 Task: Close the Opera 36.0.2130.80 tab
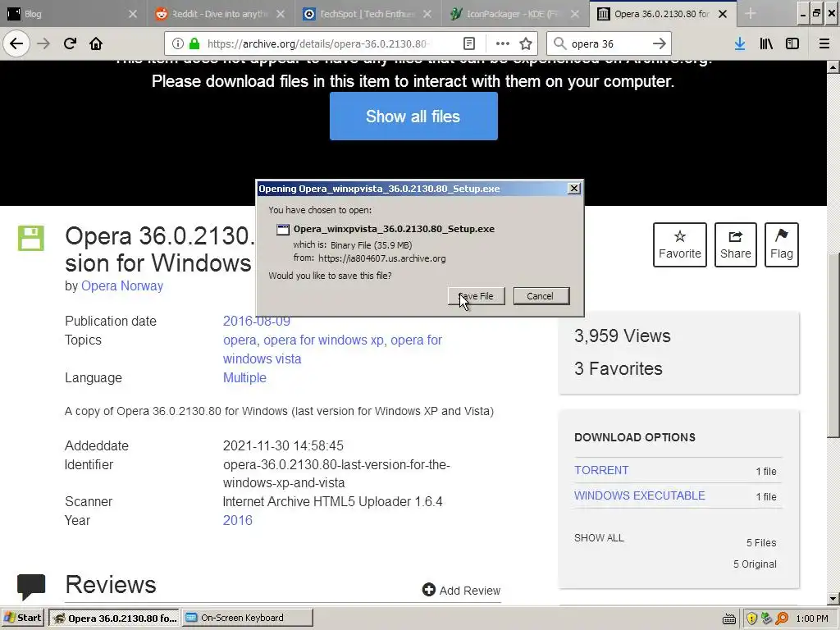[x=723, y=14]
